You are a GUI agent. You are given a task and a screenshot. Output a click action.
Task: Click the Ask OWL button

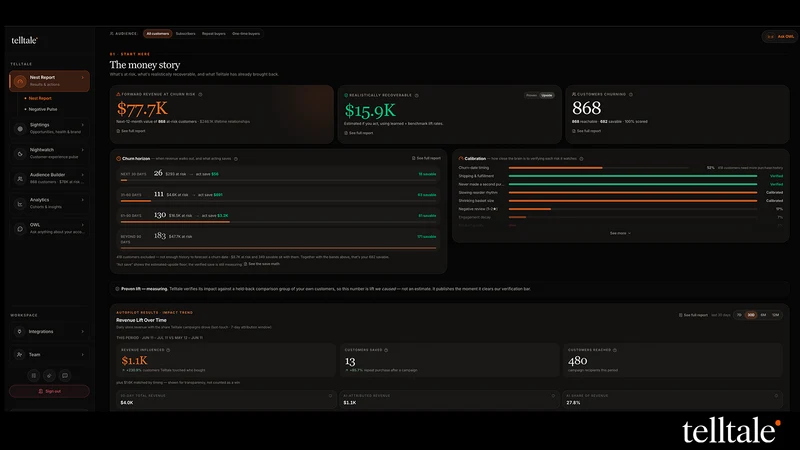[781, 37]
